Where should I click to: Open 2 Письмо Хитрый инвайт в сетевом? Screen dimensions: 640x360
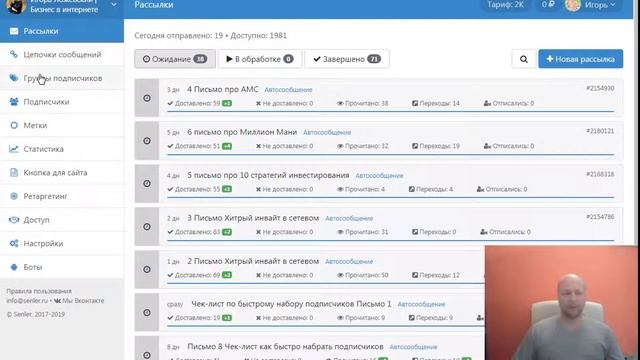[x=253, y=261]
